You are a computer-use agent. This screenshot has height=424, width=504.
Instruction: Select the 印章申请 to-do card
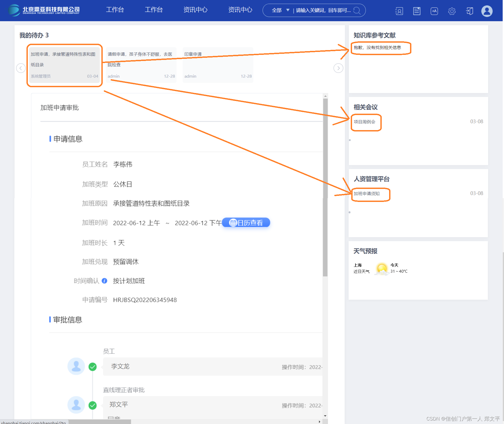tap(218, 65)
